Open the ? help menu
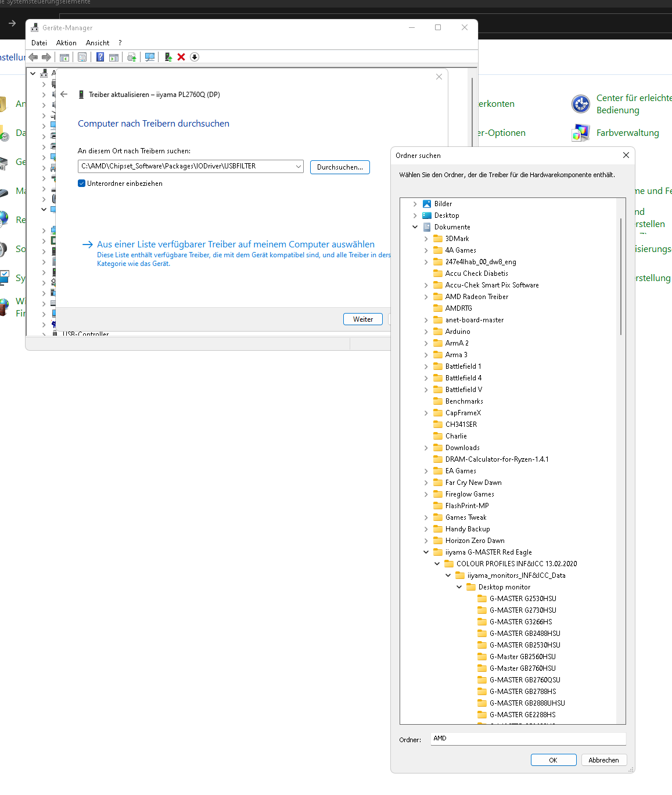This screenshot has width=672, height=795. tap(120, 43)
